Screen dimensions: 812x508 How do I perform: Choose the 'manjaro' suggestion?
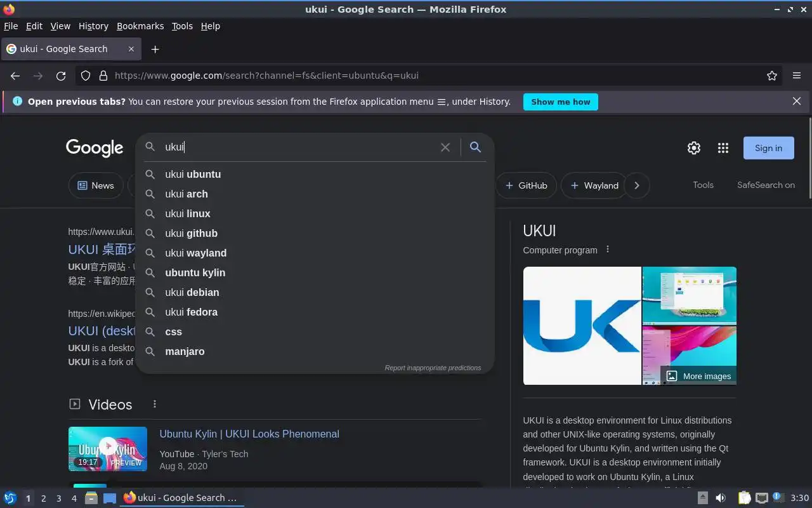click(x=315, y=351)
